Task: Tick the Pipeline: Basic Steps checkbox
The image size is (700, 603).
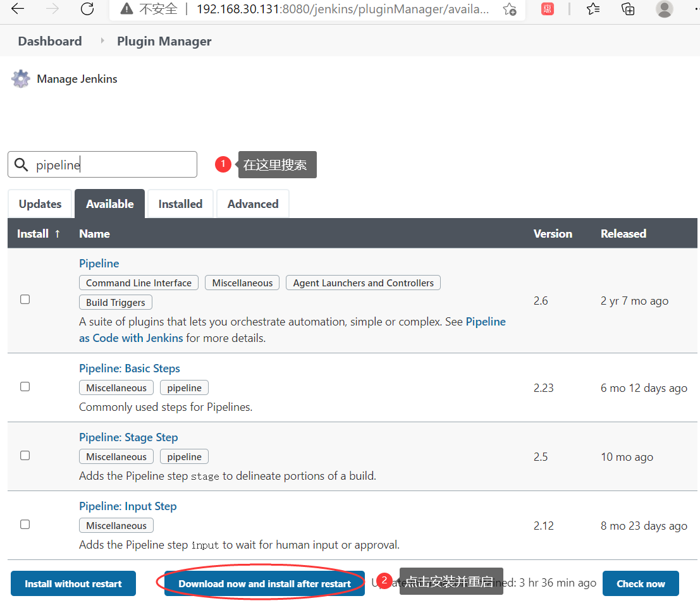Action: click(x=25, y=387)
